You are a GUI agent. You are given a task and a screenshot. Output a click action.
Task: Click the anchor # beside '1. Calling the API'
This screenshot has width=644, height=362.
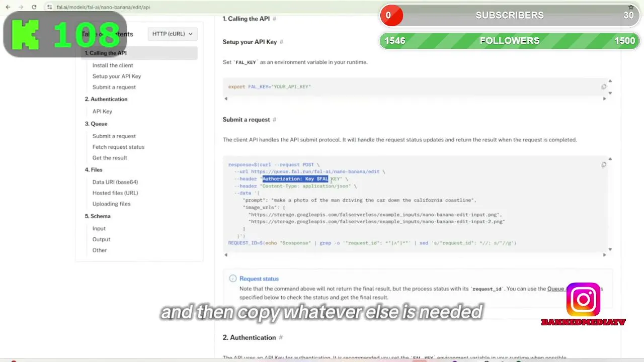click(x=274, y=19)
